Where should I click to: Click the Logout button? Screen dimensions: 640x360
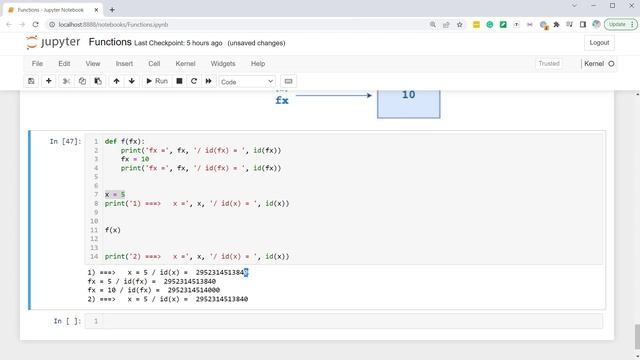pyautogui.click(x=599, y=43)
